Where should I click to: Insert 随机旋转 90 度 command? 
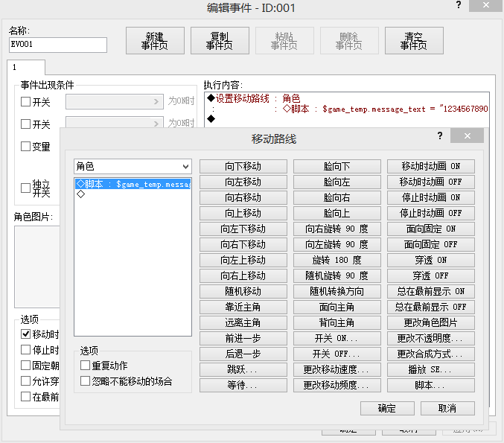(x=336, y=275)
